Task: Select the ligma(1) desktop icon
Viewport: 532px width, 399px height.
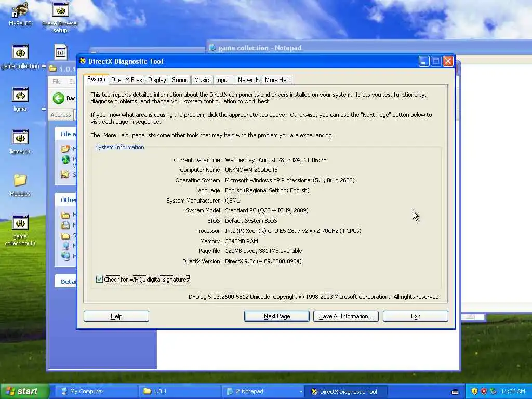Action: tap(20, 142)
